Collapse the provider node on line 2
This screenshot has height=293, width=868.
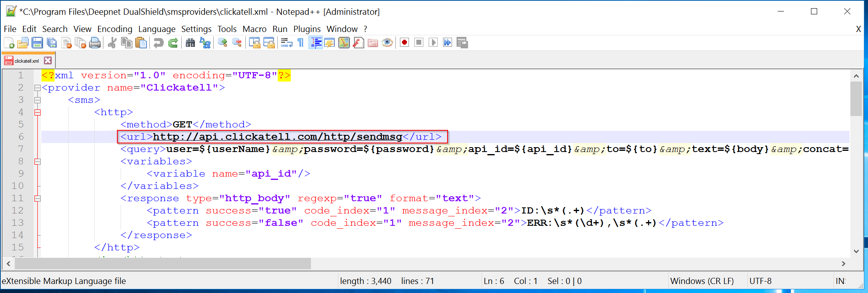click(x=37, y=88)
